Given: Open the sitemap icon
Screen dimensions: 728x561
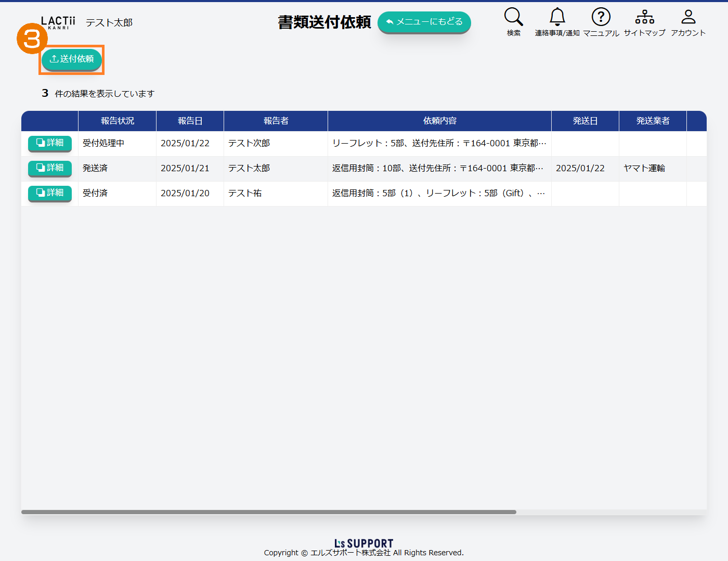Looking at the screenshot, I should (x=644, y=18).
